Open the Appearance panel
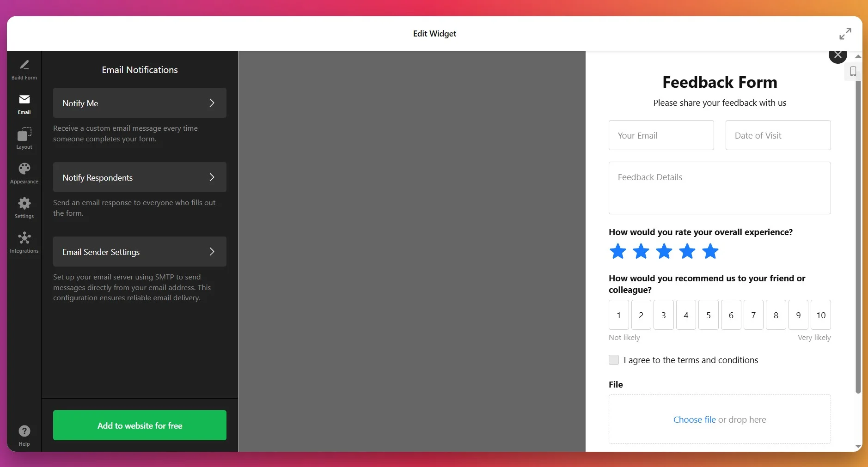The image size is (868, 467). point(24,172)
